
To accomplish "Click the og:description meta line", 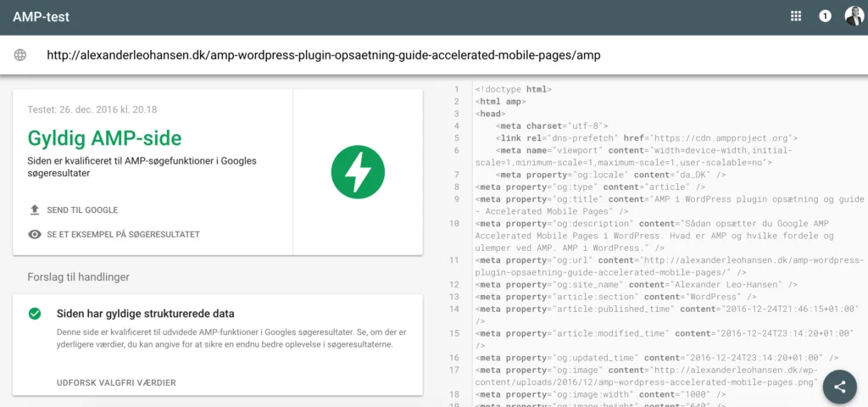I will pyautogui.click(x=654, y=236).
